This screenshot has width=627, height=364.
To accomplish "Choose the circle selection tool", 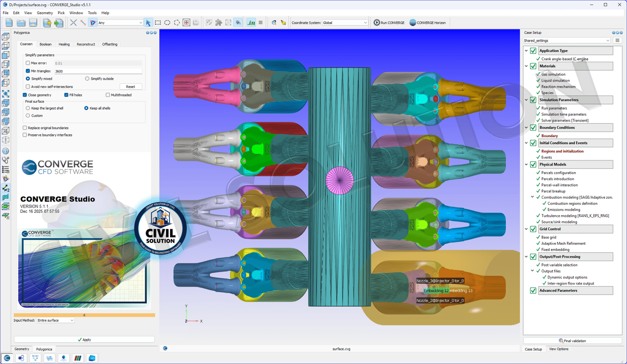I will [167, 23].
